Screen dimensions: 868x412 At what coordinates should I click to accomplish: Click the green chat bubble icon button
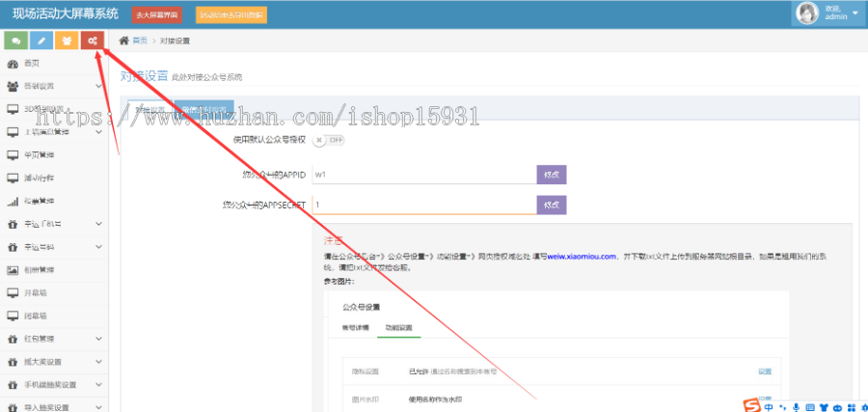coord(15,41)
